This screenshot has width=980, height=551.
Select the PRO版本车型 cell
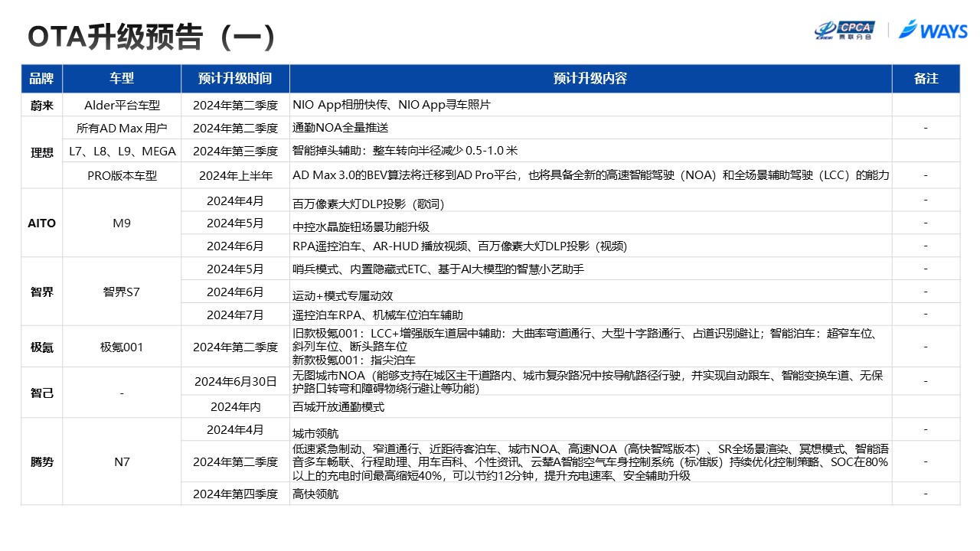[122, 175]
